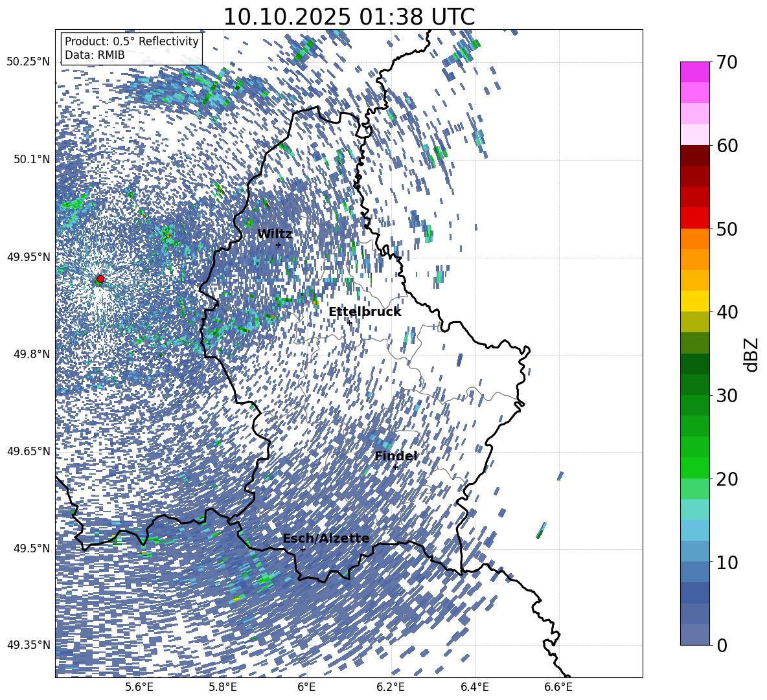Click the 5.6°E longitude label
767x700 pixels.
pyautogui.click(x=139, y=687)
